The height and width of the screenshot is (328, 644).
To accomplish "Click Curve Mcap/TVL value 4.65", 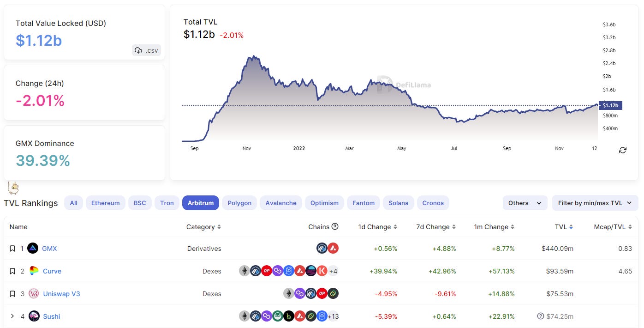I will click(625, 271).
